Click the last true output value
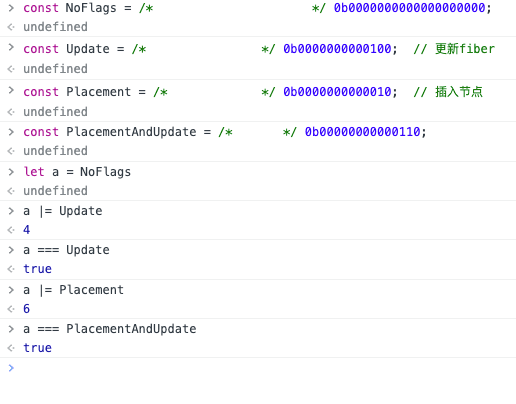516x404 pixels. 37,348
